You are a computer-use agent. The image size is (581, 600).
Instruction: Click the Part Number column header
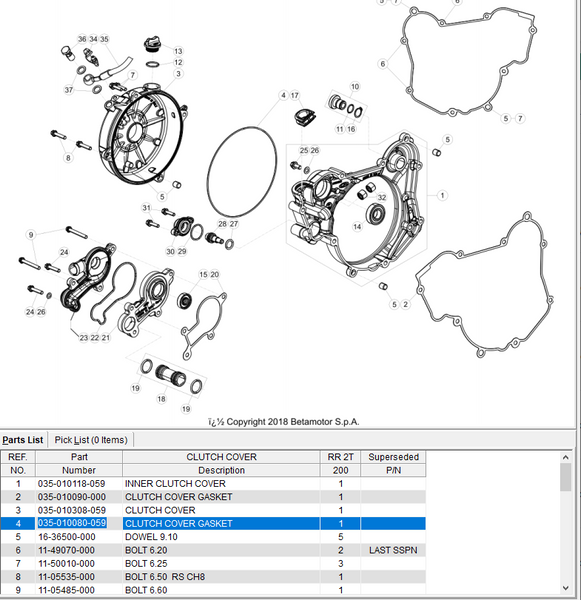(x=79, y=463)
